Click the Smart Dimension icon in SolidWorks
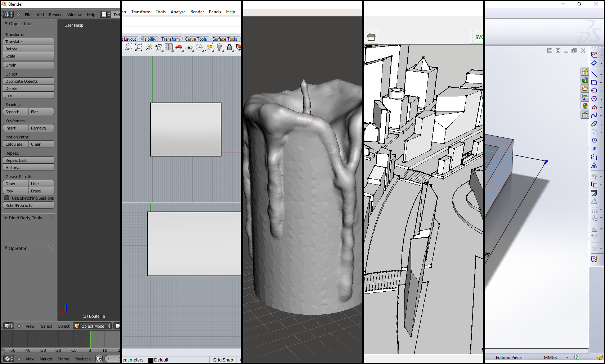The height and width of the screenshot is (364, 605). [594, 63]
